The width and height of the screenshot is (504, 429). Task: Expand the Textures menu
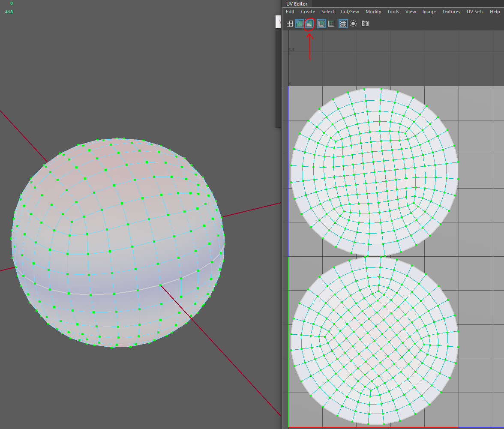[x=451, y=12]
